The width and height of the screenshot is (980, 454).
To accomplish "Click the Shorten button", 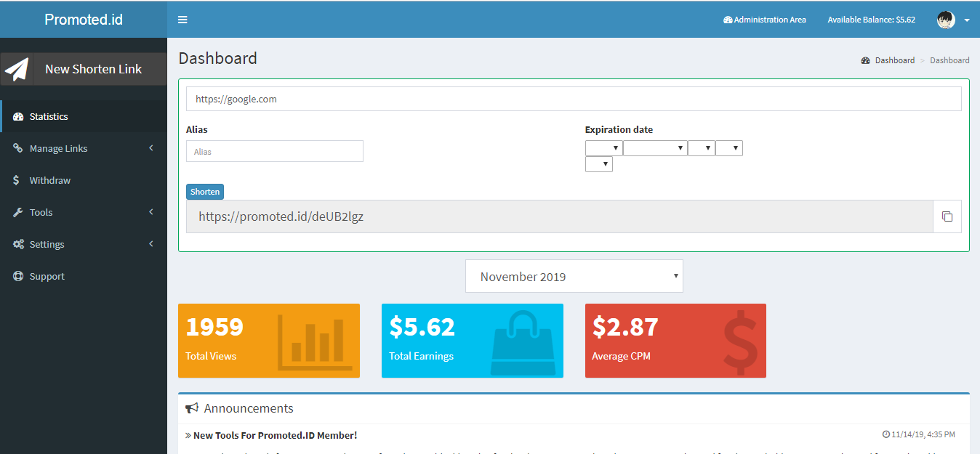I will pyautogui.click(x=205, y=192).
